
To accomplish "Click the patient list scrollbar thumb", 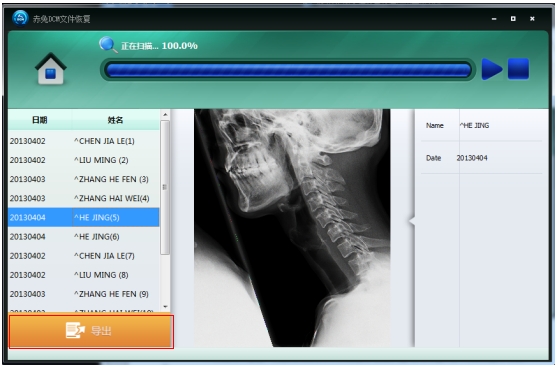I will pos(165,187).
